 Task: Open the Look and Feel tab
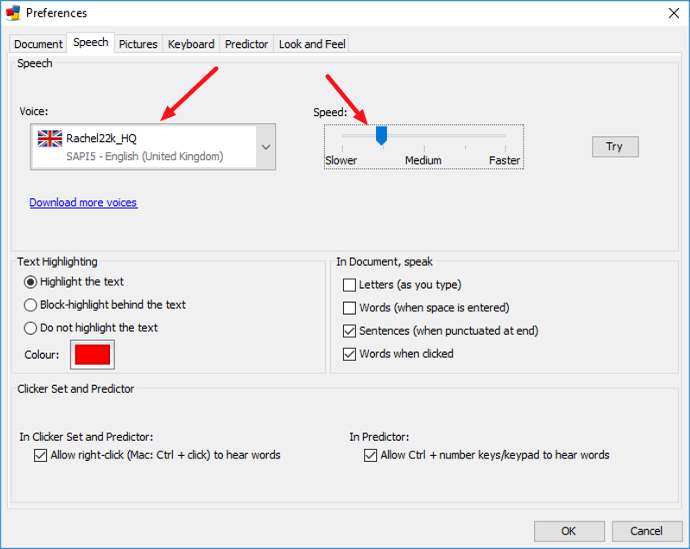pyautogui.click(x=313, y=44)
